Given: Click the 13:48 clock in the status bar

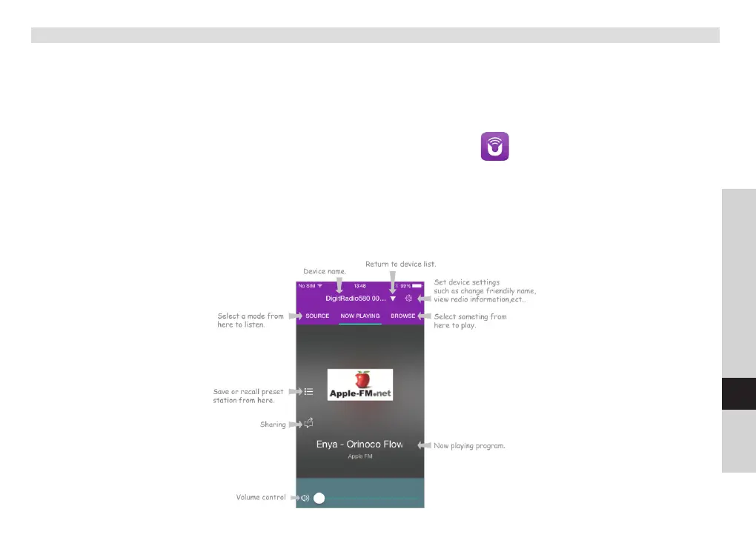Looking at the screenshot, I should (x=359, y=286).
